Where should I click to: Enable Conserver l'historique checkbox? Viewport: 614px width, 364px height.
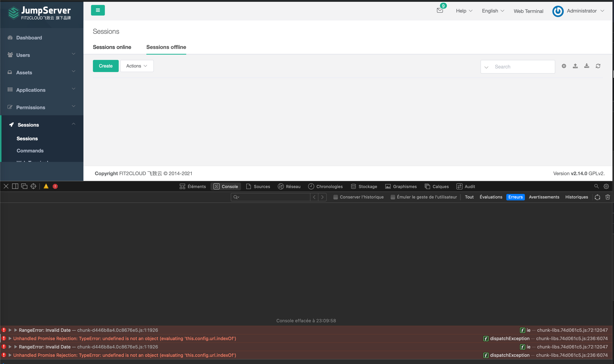[336, 197]
